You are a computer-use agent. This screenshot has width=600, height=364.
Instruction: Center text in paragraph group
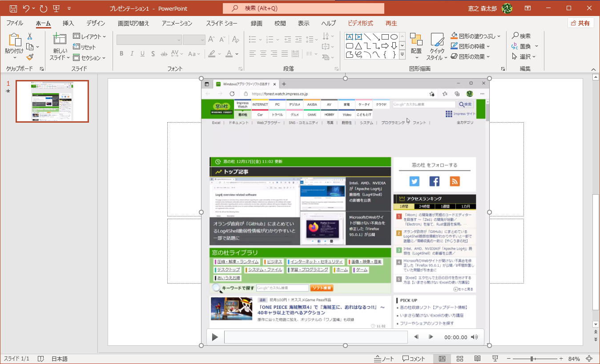point(263,54)
